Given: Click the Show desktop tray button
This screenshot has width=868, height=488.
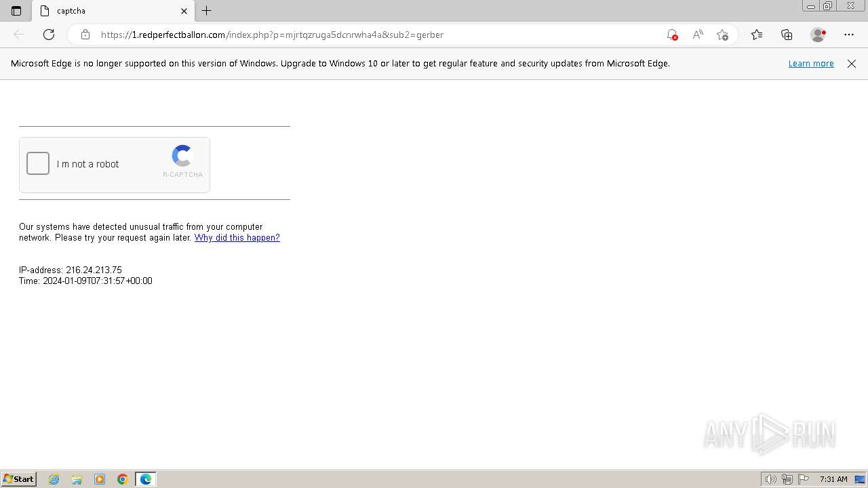Looking at the screenshot, I should click(x=860, y=479).
